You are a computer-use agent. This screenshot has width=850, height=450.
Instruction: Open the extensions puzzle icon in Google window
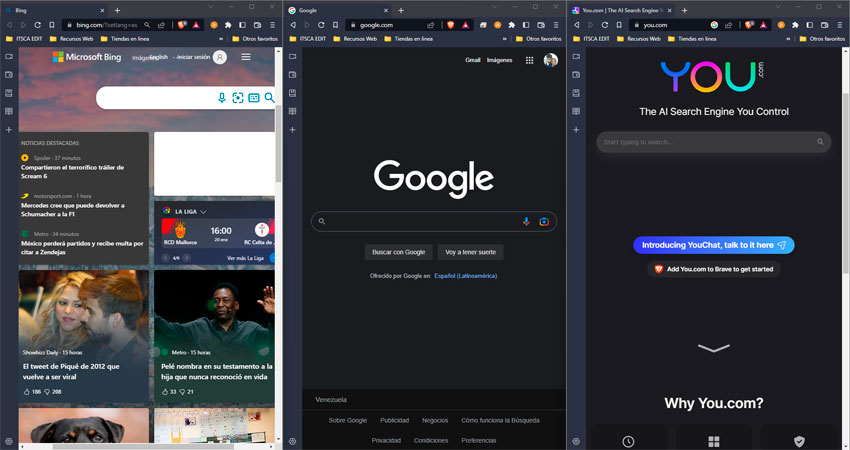tap(512, 24)
